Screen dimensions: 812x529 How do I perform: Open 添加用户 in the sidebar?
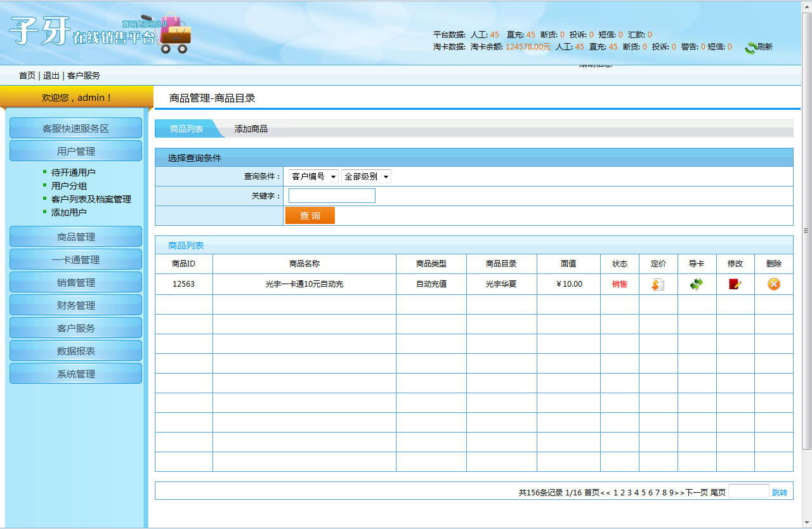pos(69,212)
